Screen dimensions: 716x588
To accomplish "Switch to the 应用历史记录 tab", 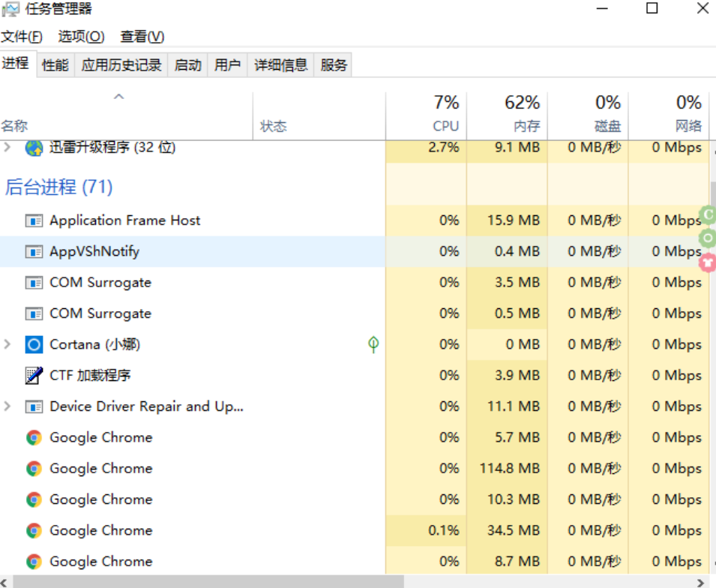I will tap(121, 65).
